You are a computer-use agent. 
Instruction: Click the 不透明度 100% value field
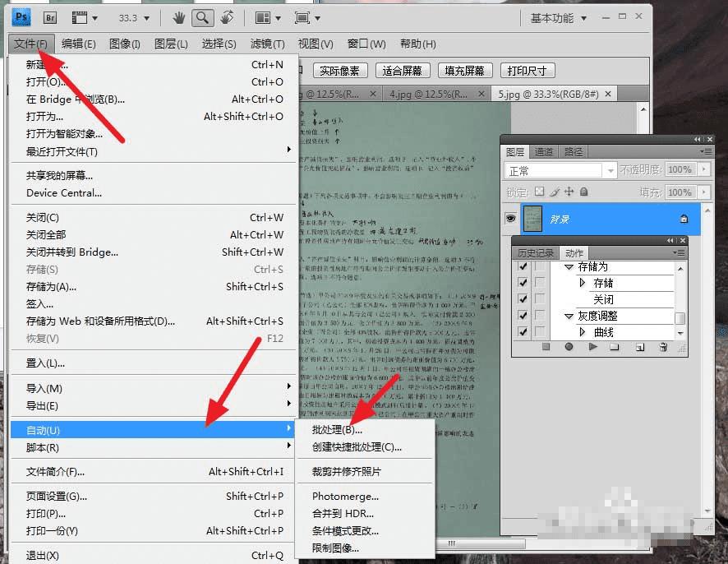[680, 169]
